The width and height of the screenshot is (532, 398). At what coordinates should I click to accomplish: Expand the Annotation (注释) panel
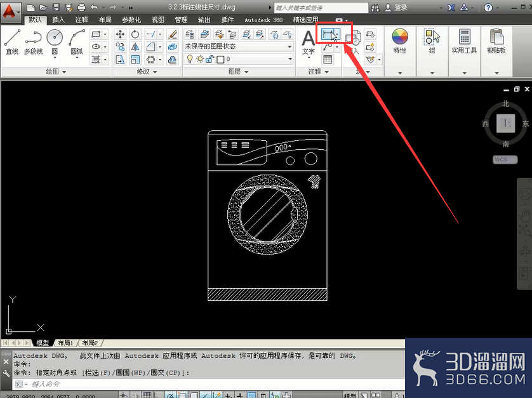click(318, 72)
